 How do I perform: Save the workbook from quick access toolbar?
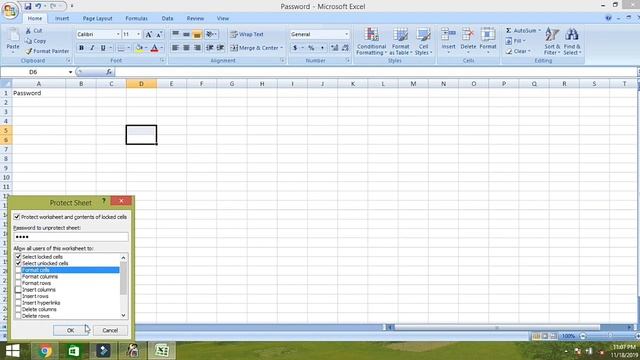coord(28,6)
